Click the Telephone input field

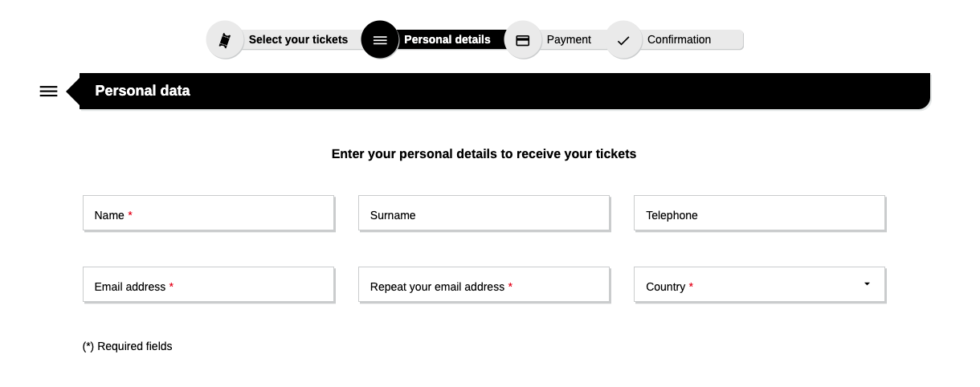click(x=759, y=214)
